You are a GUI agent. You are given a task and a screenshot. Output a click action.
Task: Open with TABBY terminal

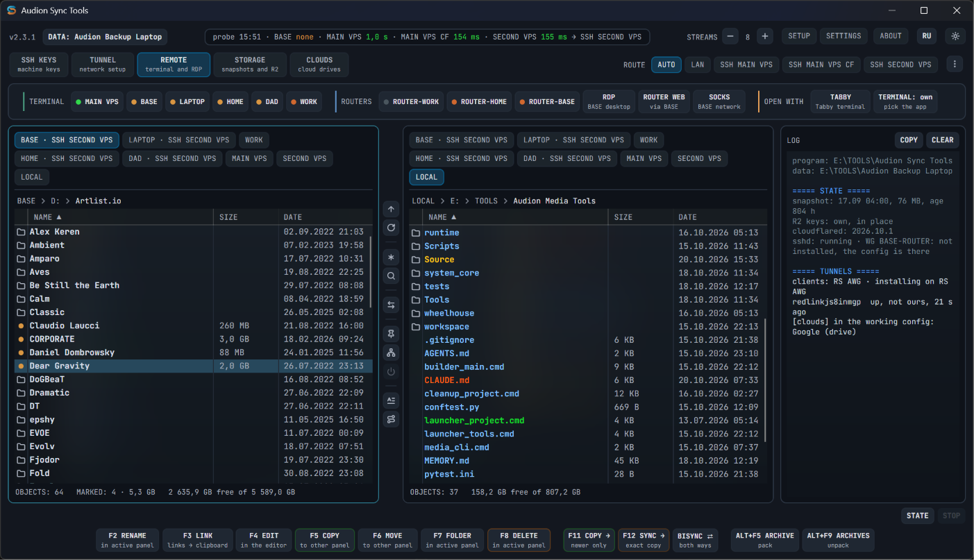840,101
